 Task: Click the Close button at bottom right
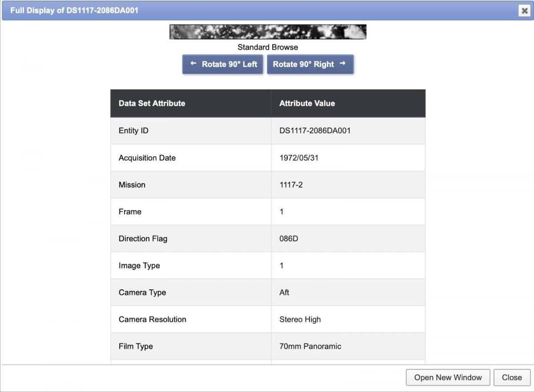click(511, 377)
